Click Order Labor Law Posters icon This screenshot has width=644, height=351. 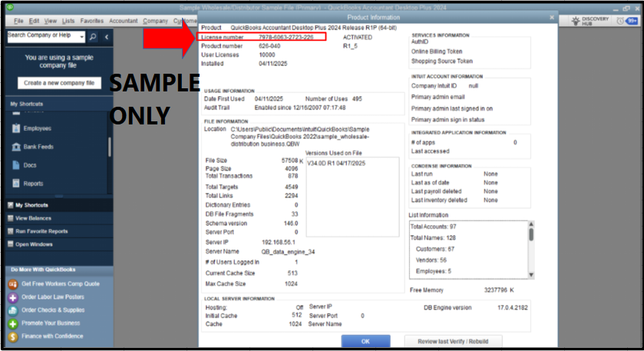pos(13,297)
